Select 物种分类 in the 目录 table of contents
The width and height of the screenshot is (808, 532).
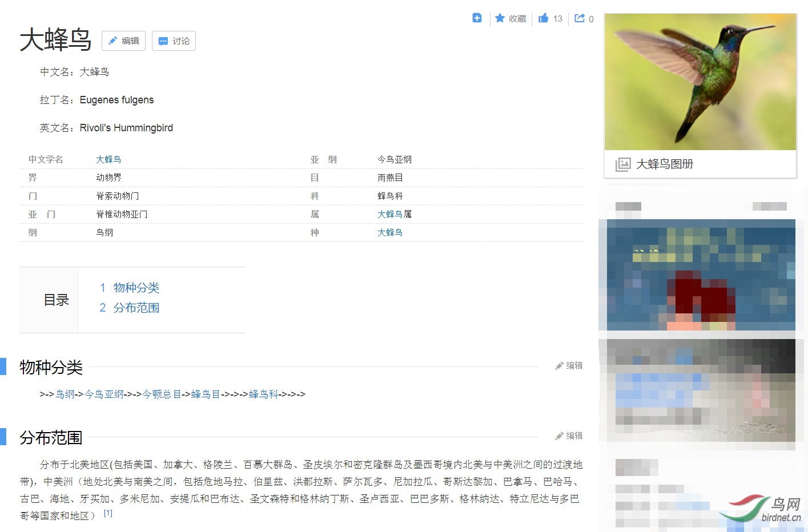coord(137,288)
